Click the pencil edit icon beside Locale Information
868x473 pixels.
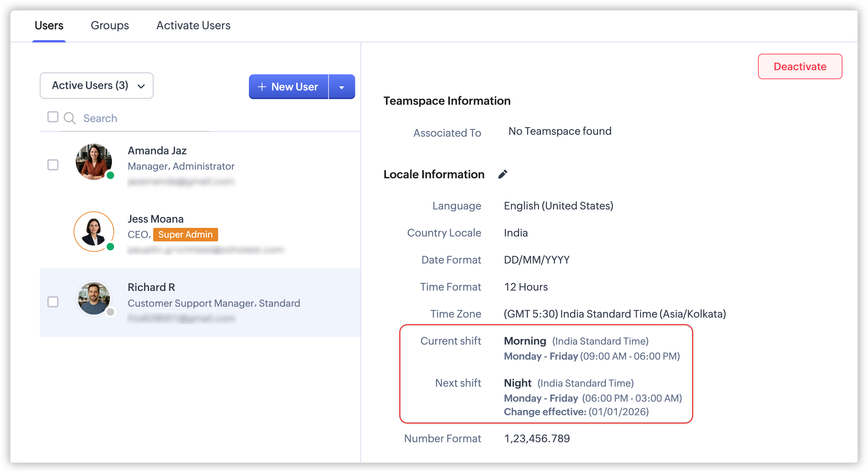[503, 174]
